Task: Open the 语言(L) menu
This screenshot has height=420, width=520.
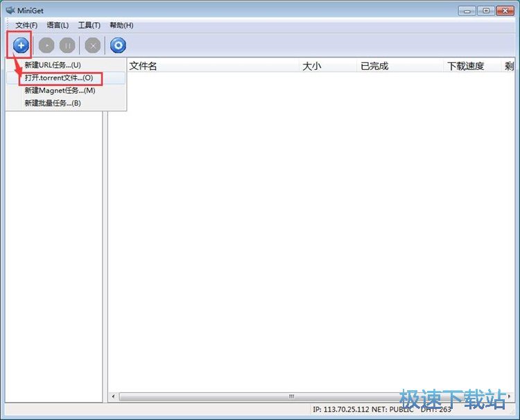Action: click(x=58, y=25)
